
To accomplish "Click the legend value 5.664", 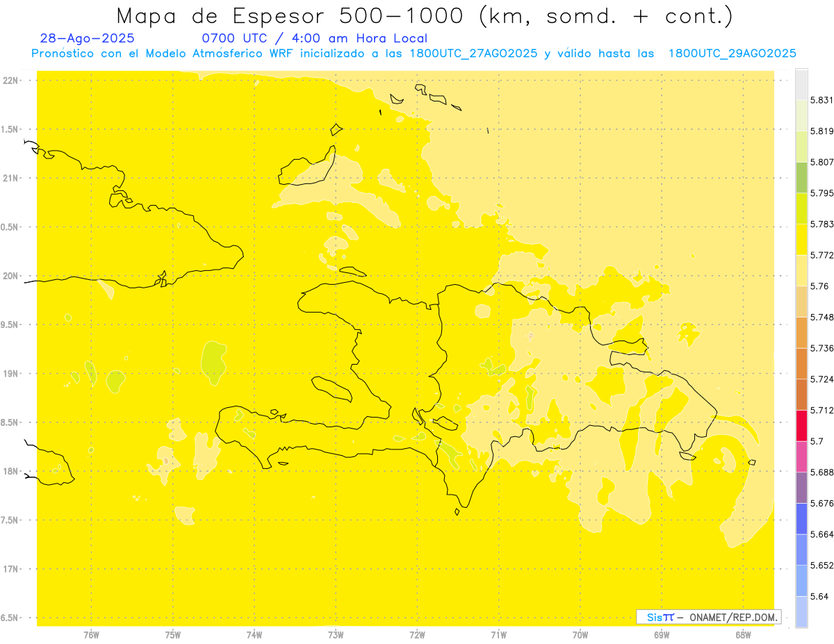I will coord(822,534).
